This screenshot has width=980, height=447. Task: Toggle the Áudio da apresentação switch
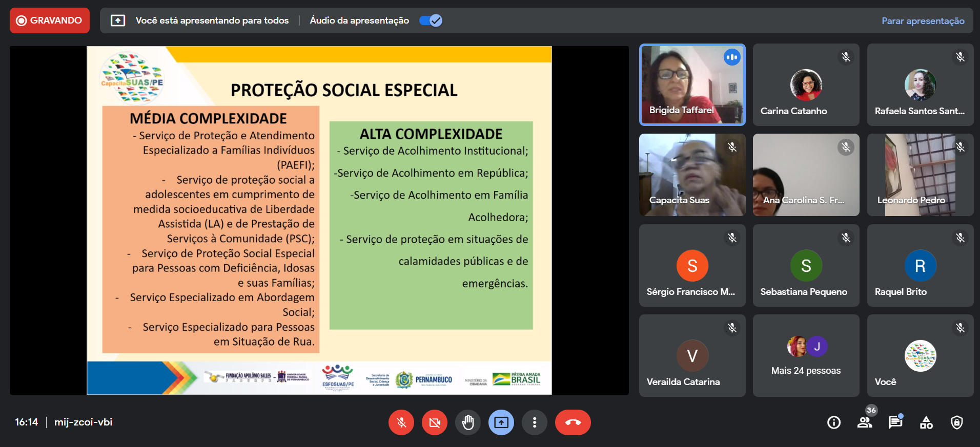click(431, 20)
